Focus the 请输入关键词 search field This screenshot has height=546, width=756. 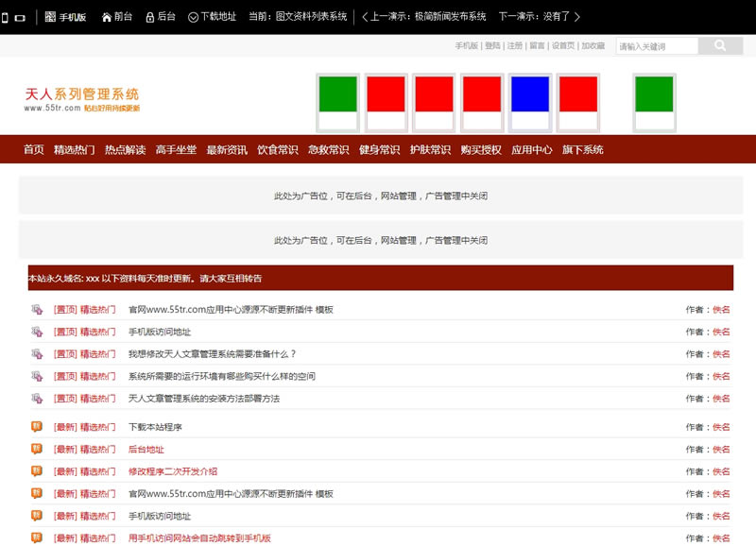click(657, 46)
